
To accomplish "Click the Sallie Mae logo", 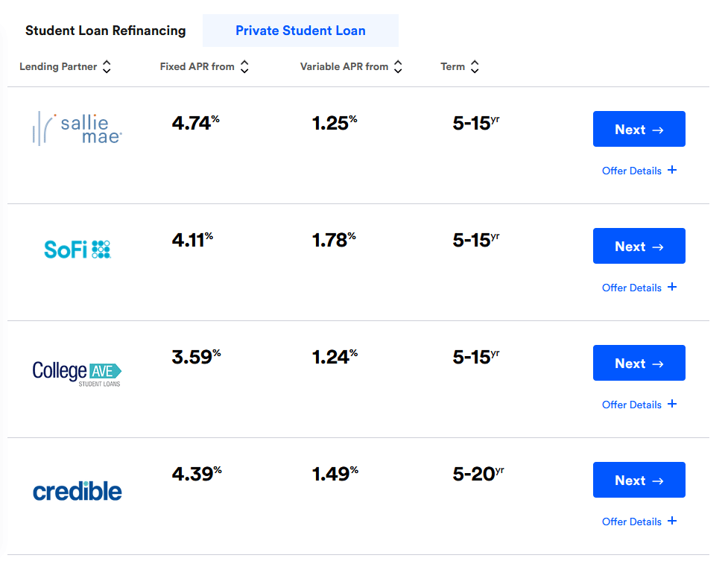I will tap(77, 129).
